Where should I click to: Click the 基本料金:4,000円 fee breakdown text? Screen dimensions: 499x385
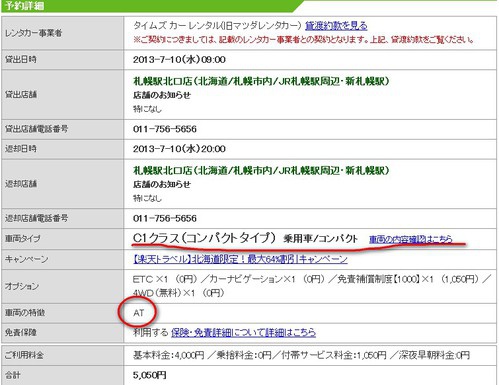pos(168,355)
